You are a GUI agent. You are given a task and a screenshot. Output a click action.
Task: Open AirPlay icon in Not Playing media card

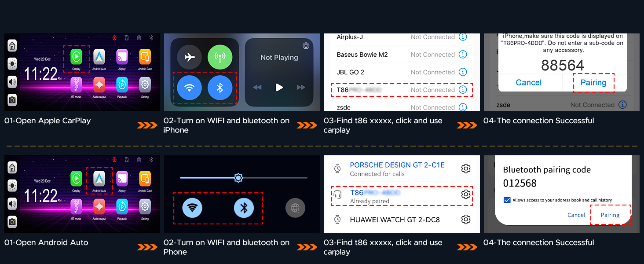306,46
